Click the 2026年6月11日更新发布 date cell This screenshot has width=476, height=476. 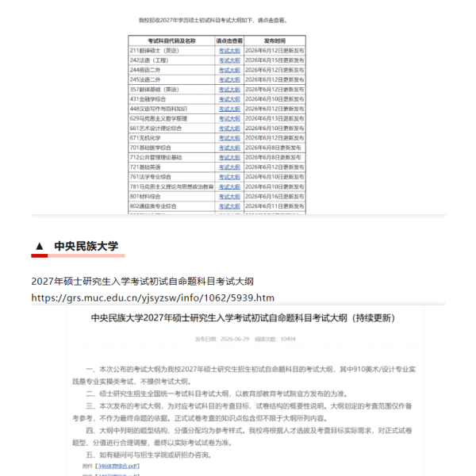[274, 206]
